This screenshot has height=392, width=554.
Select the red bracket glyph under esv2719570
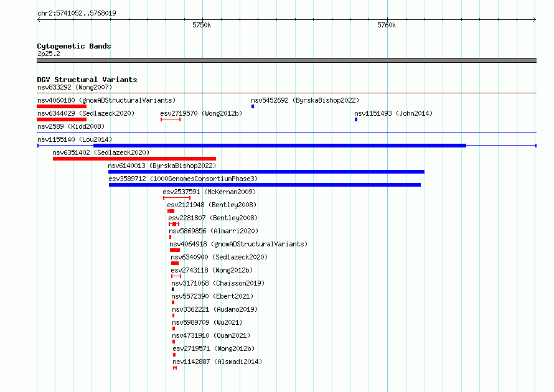(171, 119)
